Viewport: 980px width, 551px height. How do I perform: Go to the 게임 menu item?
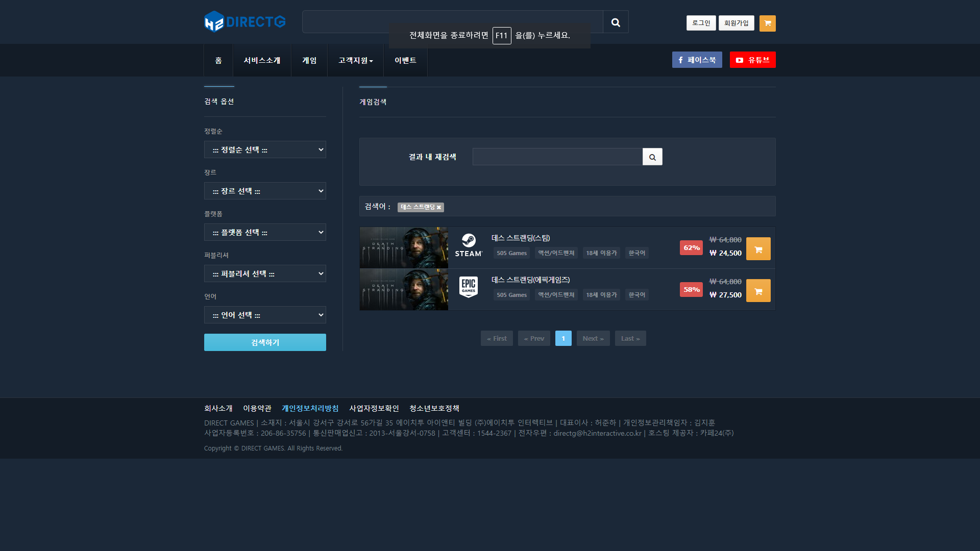(x=309, y=60)
